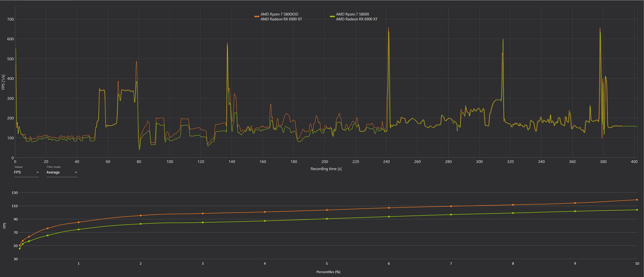
Task: Click the 240 tick label on the time axis
Action: 386,162
